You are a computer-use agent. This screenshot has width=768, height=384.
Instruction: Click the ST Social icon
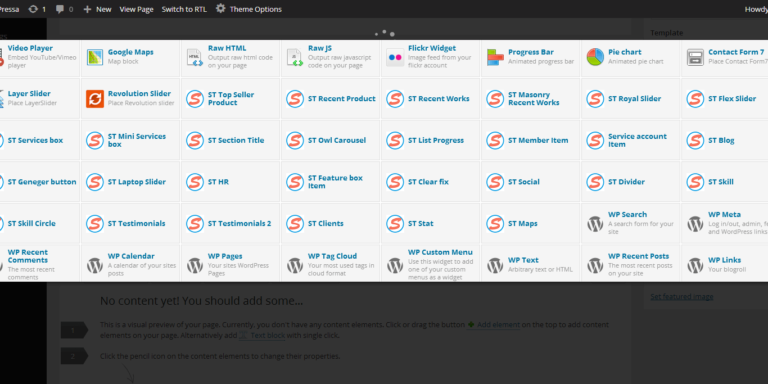495,182
